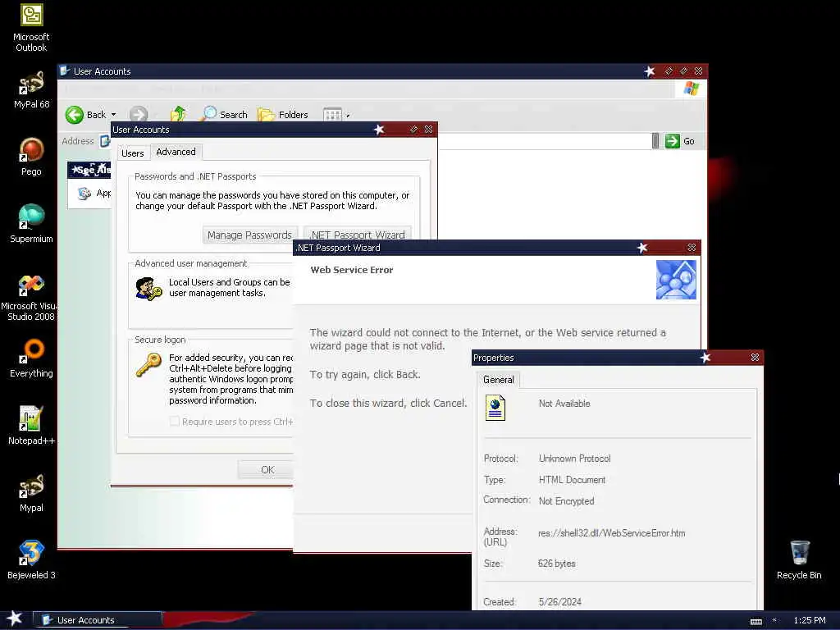The width and height of the screenshot is (840, 630).
Task: Click the address bar field
Action: point(544,141)
